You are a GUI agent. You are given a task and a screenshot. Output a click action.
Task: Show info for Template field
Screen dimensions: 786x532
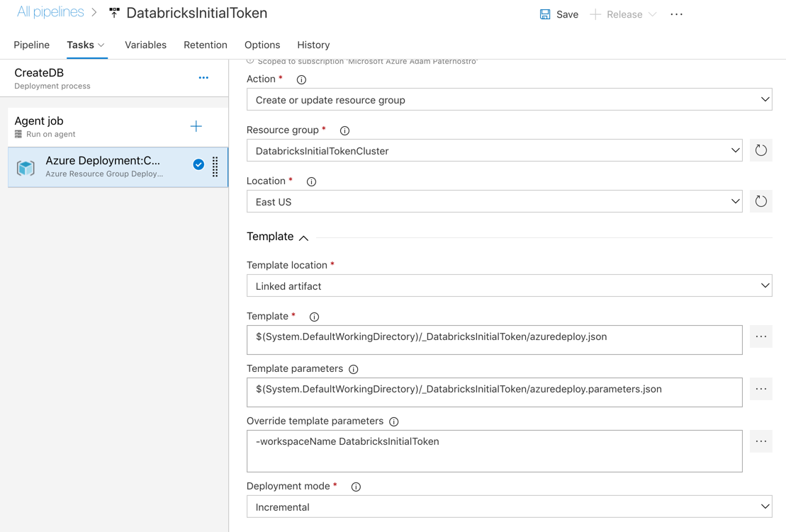pyautogui.click(x=314, y=317)
